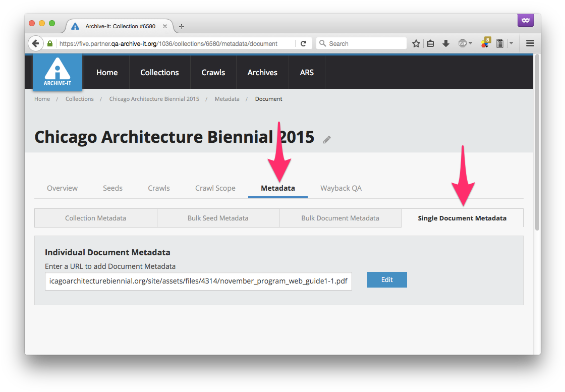Reload the current page
This screenshot has height=392, width=565.
coord(304,43)
